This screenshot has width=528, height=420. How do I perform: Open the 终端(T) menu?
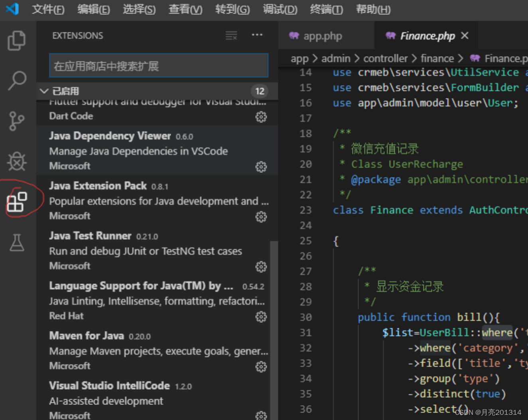326,9
